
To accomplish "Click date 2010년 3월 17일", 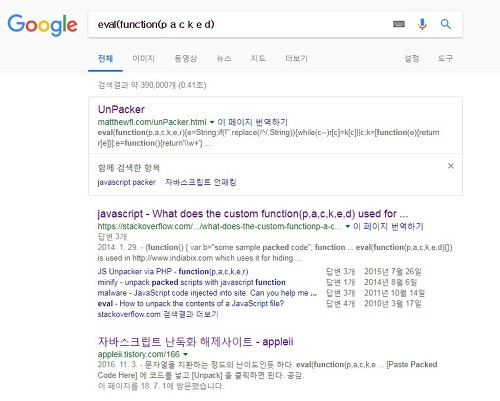I will tap(393, 304).
